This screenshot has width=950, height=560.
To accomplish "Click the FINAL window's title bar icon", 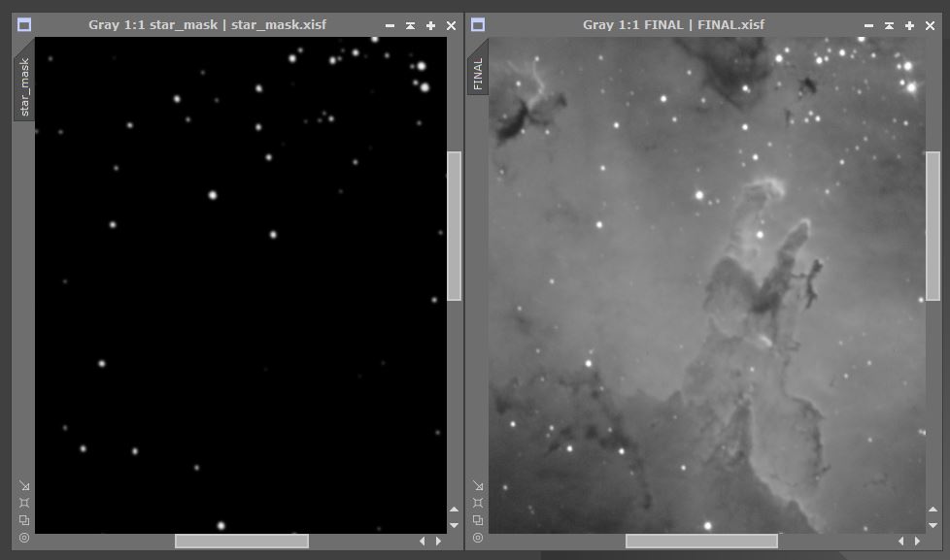I will point(478,25).
